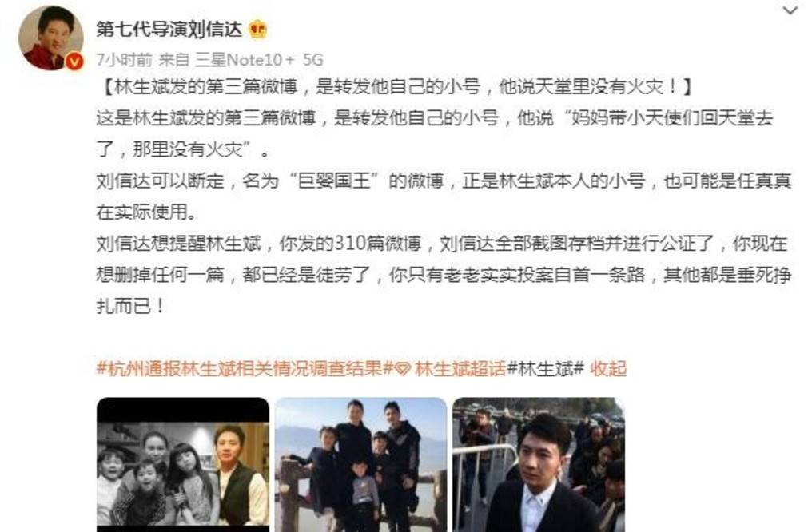812x532 pixels.
Task: Click the orange verified V badge
Action: pyautogui.click(x=74, y=62)
